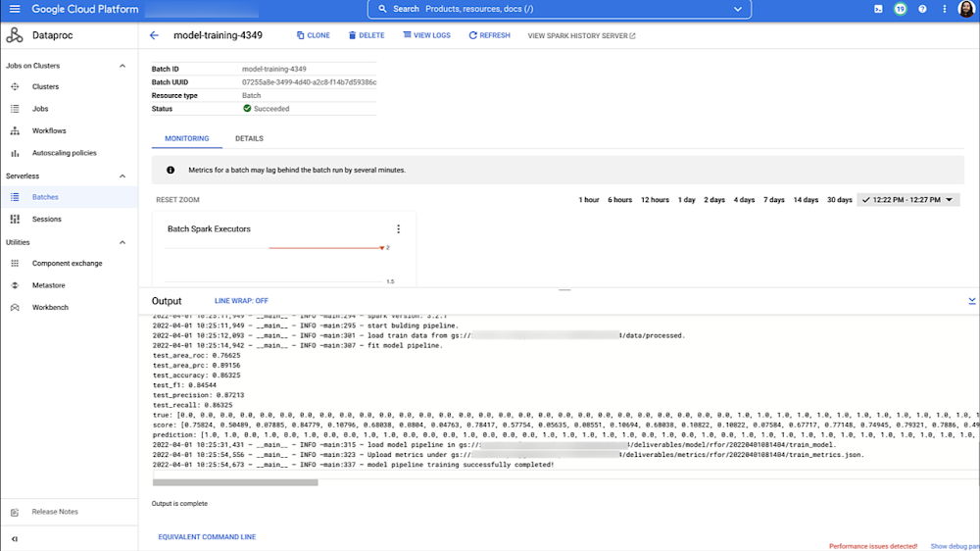
Task: Open Metastore in the sidebar
Action: click(x=49, y=285)
